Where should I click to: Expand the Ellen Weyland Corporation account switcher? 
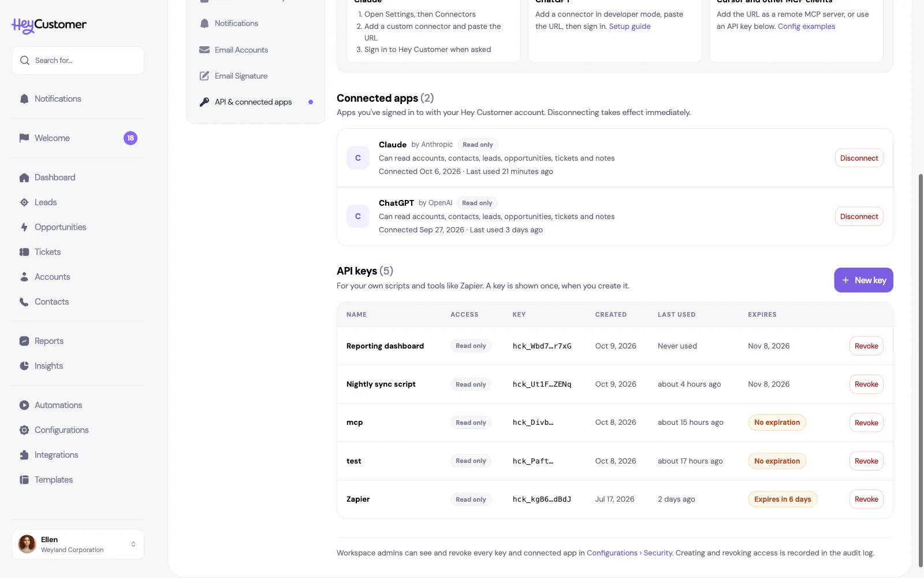point(78,544)
